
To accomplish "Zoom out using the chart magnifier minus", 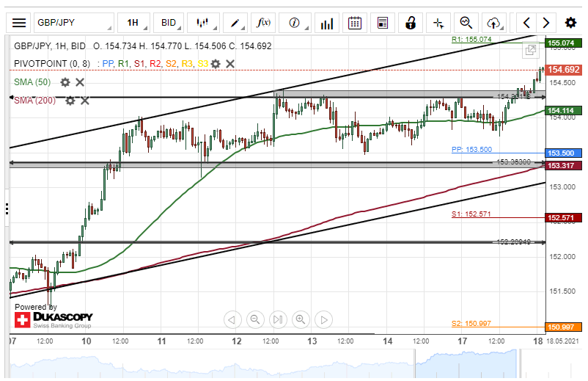I will 255,319.
